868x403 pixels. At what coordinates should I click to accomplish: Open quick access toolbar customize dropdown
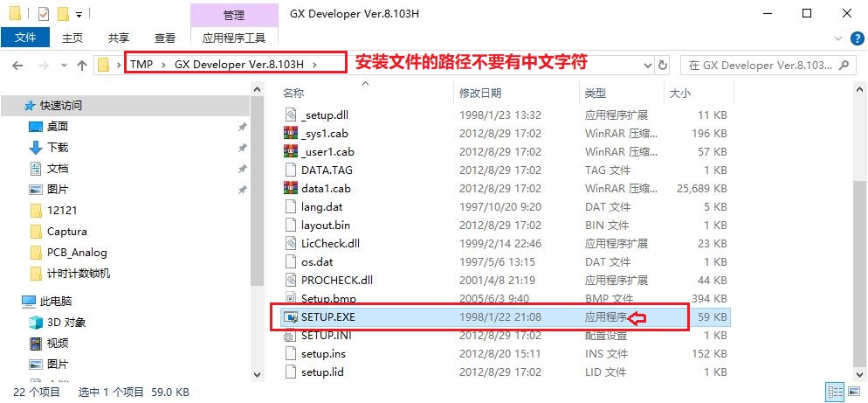click(x=79, y=15)
